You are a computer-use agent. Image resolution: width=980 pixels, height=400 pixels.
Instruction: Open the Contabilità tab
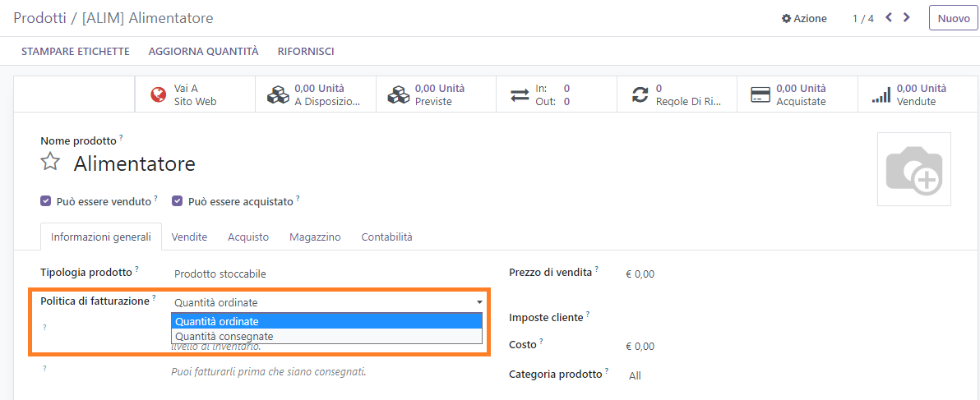click(x=386, y=237)
